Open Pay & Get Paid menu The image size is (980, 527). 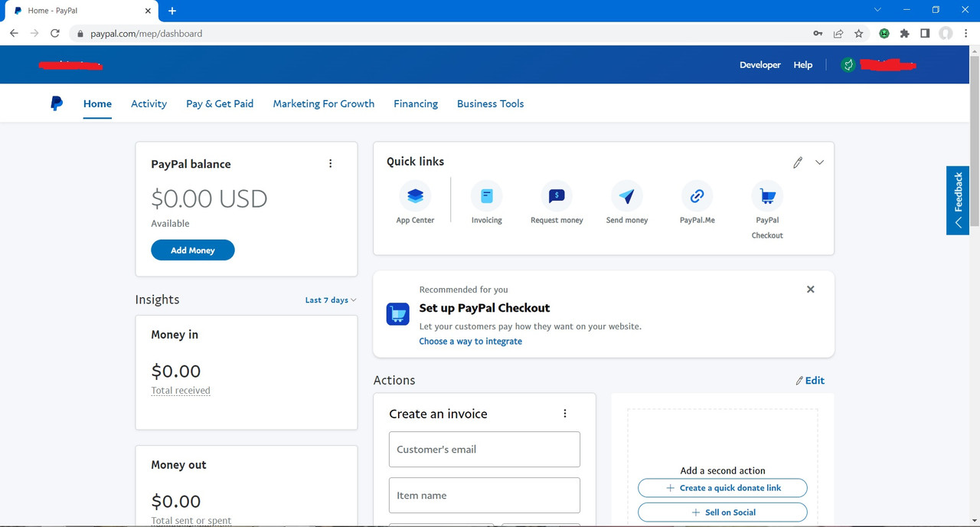[x=220, y=103]
